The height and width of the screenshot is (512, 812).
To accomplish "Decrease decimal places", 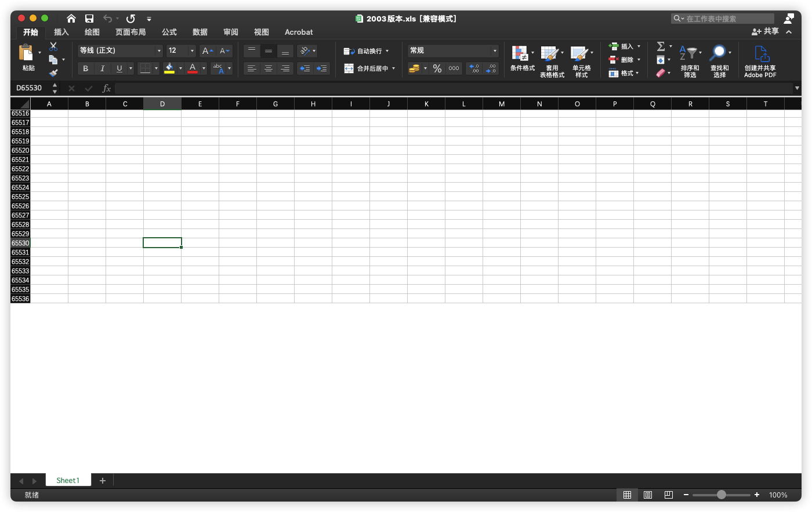I will tap(491, 68).
